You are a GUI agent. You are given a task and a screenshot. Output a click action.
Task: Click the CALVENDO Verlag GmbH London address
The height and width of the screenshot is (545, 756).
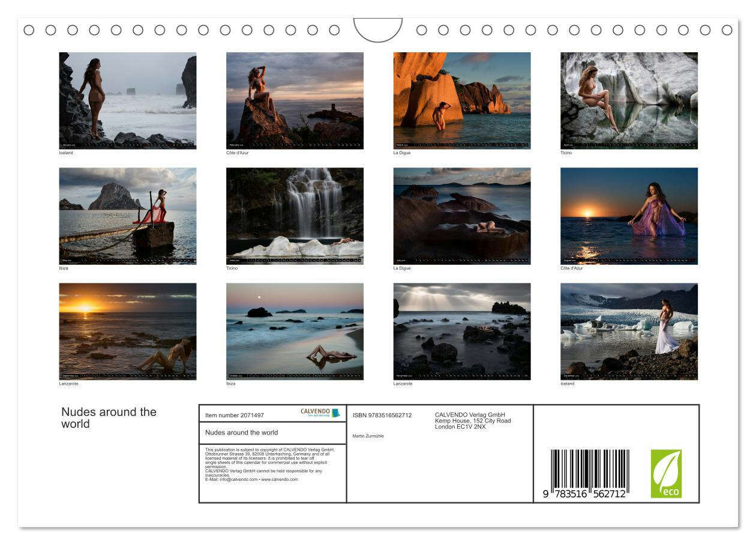coord(473,421)
